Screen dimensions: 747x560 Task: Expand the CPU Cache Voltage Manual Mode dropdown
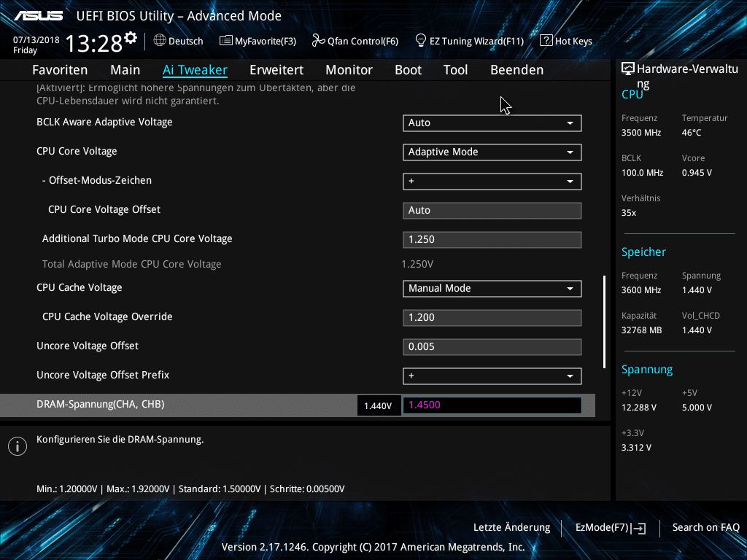[x=492, y=288]
